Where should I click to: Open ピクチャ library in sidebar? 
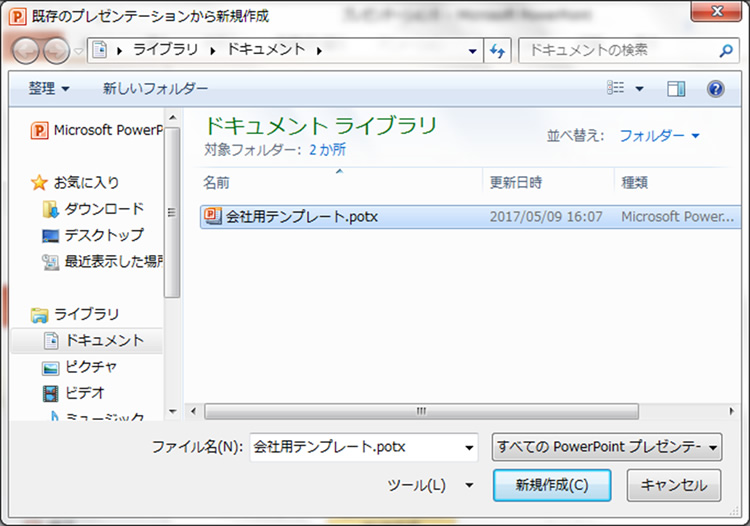91,367
